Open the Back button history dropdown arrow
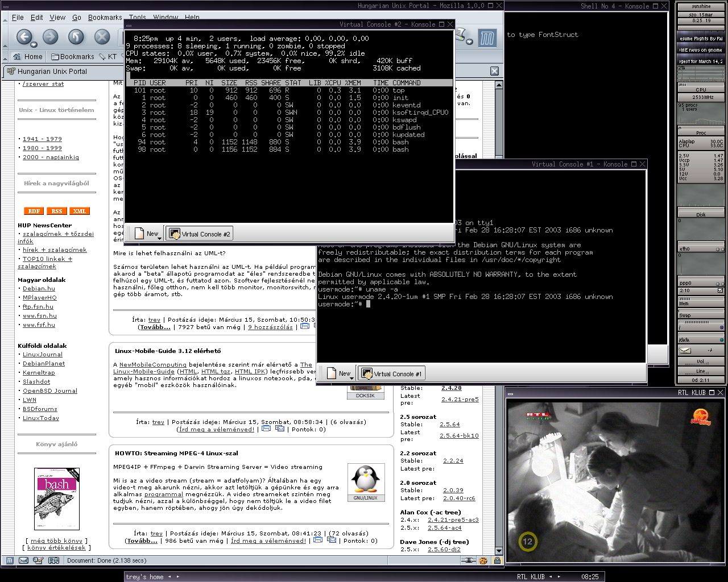 (x=34, y=44)
